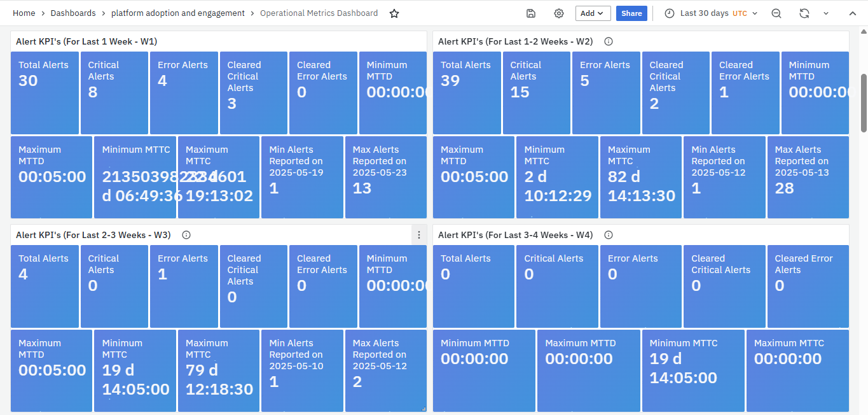Click the vertical page scrollbar
868x415 pixels.
tap(864, 102)
